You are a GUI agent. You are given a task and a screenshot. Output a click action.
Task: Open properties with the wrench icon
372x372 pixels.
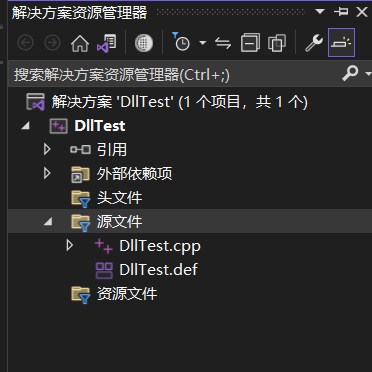click(x=314, y=43)
